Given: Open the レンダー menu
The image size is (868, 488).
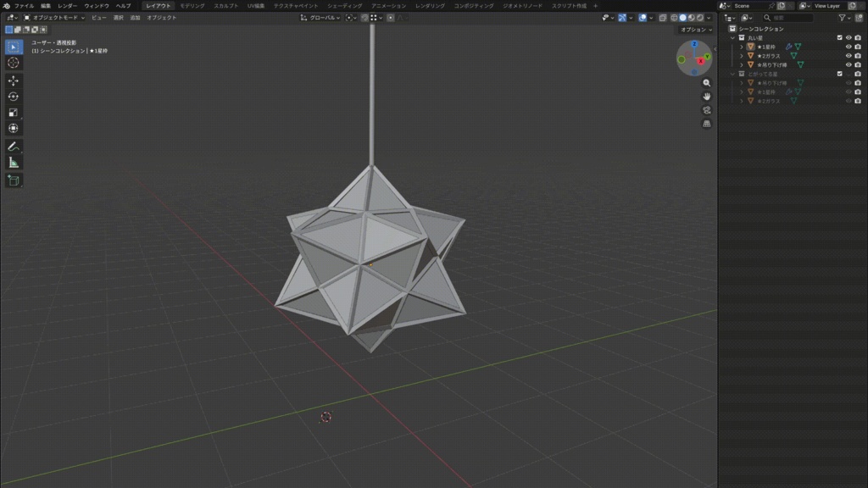Looking at the screenshot, I should click(68, 6).
